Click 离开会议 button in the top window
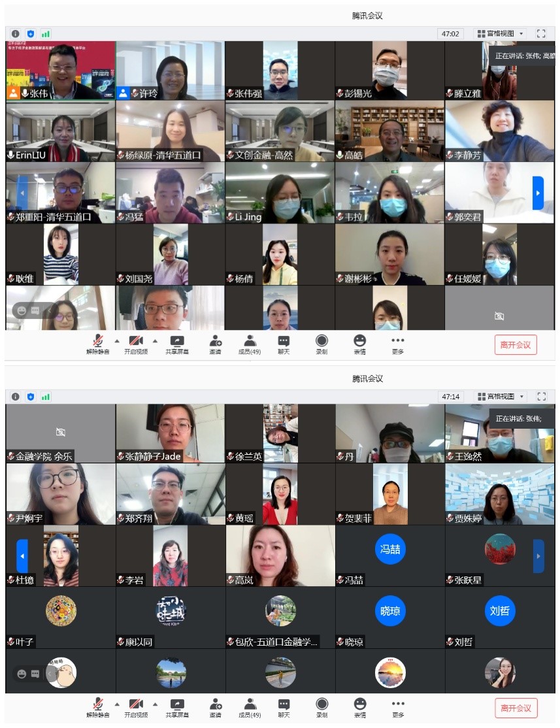Screen dimensions: 560x728 tap(516, 345)
